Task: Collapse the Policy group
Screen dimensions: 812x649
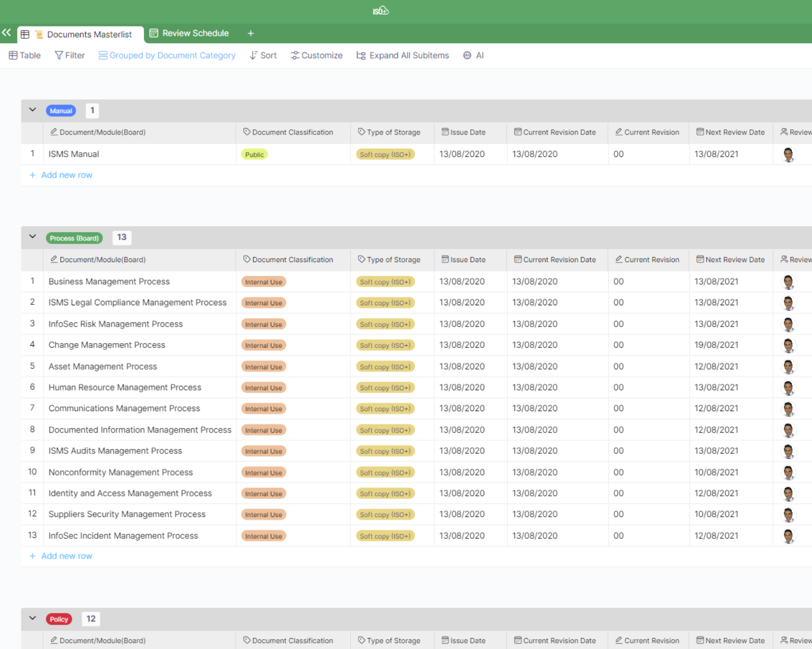Action: pos(33,618)
